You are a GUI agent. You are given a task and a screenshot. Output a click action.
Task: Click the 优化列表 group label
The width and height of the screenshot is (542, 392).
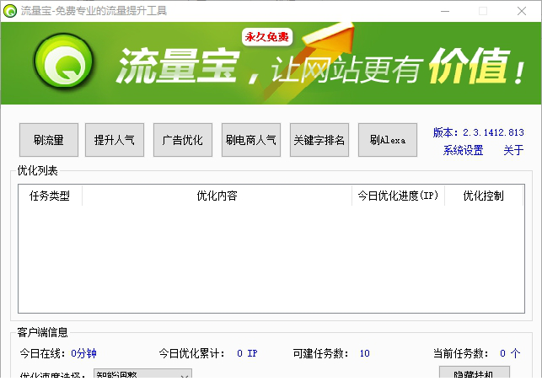coord(37,170)
